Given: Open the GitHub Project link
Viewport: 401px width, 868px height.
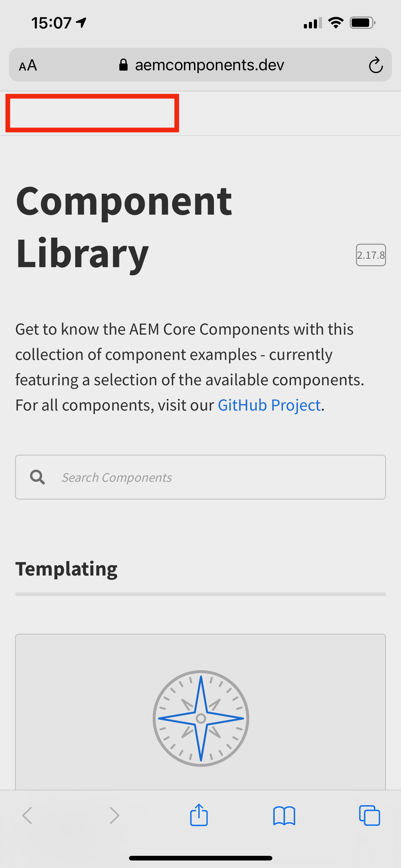Looking at the screenshot, I should pyautogui.click(x=269, y=405).
